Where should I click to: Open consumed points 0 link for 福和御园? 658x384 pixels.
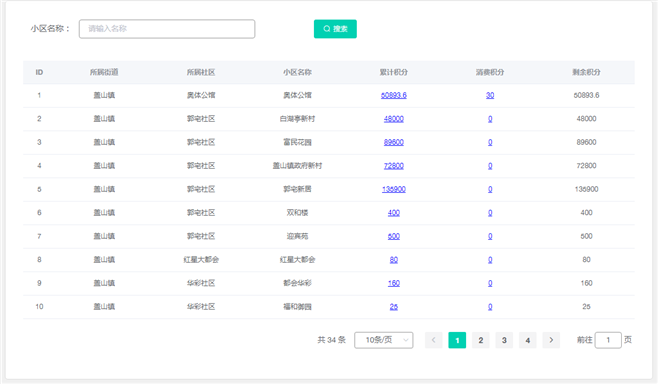click(x=490, y=307)
